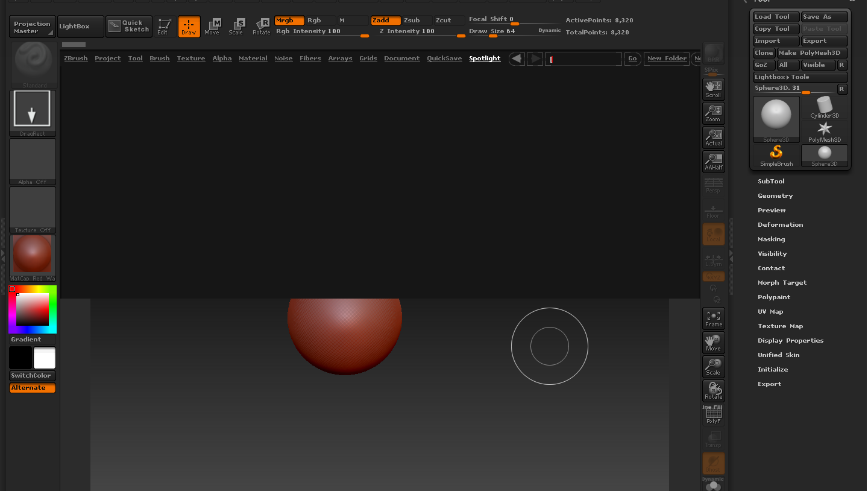Adjust Focal Shift slider
The height and width of the screenshot is (491, 868).
[515, 19]
